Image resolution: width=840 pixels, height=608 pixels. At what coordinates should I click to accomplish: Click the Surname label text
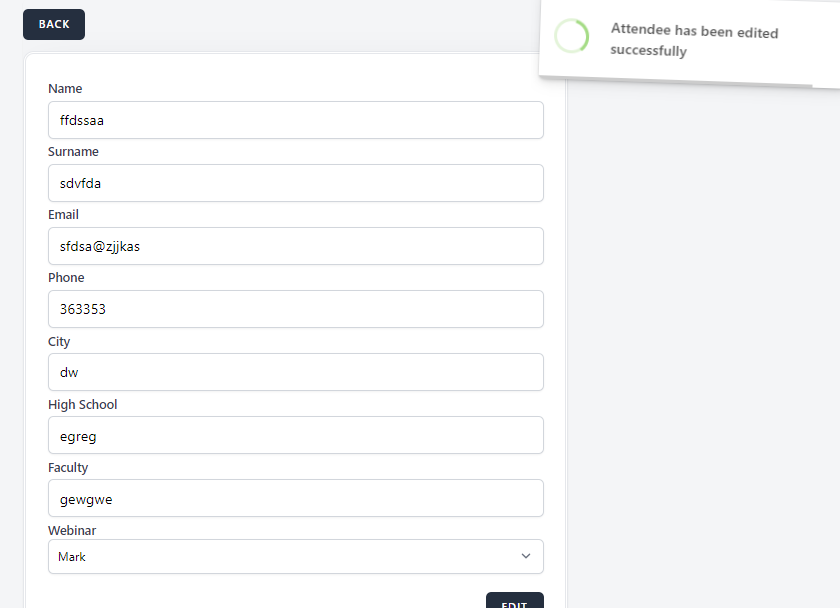[x=73, y=152]
